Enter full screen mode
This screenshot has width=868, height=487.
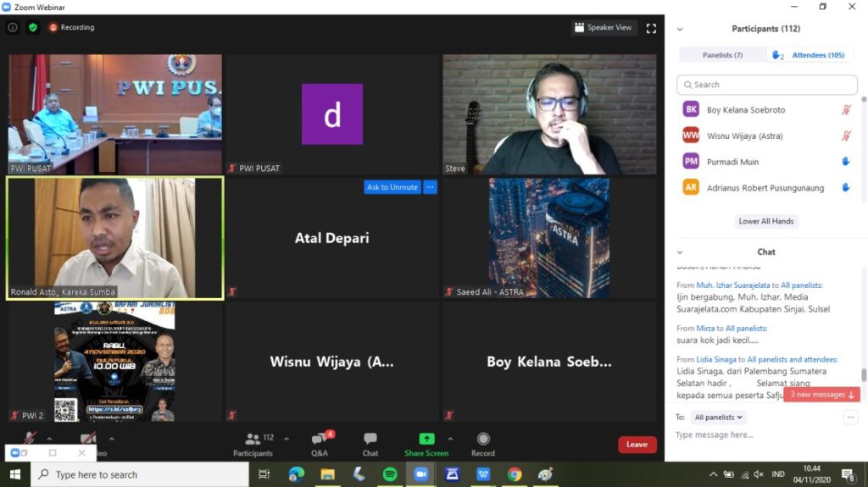click(x=651, y=28)
